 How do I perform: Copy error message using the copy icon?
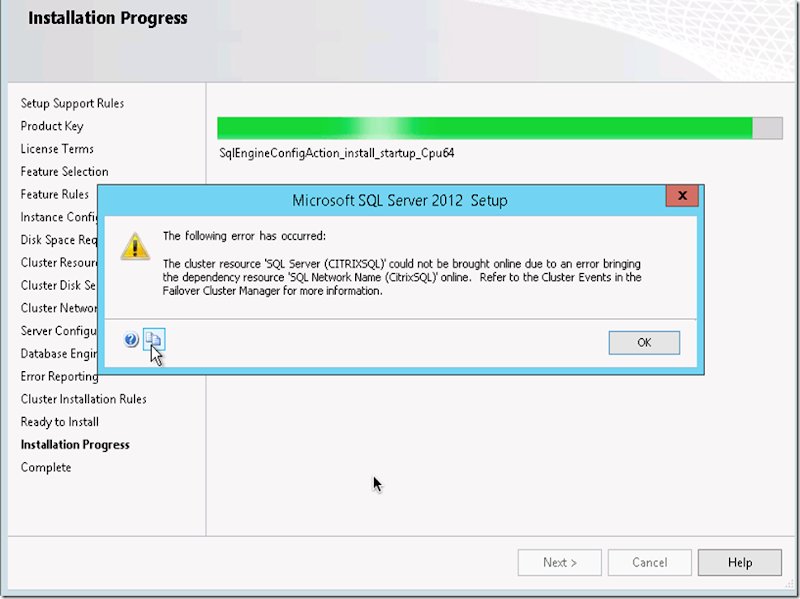[154, 339]
